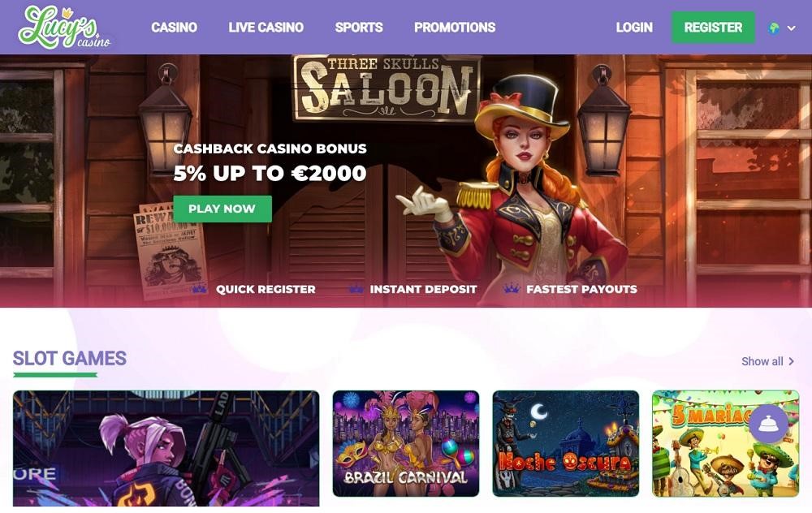Click the globe language icon
Viewport: 812px width, 513px height.
click(774, 28)
